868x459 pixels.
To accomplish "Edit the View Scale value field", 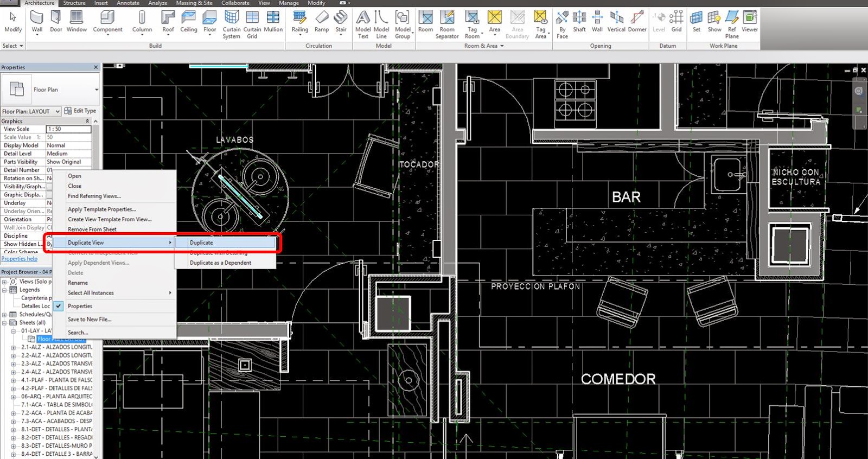I will (x=68, y=129).
